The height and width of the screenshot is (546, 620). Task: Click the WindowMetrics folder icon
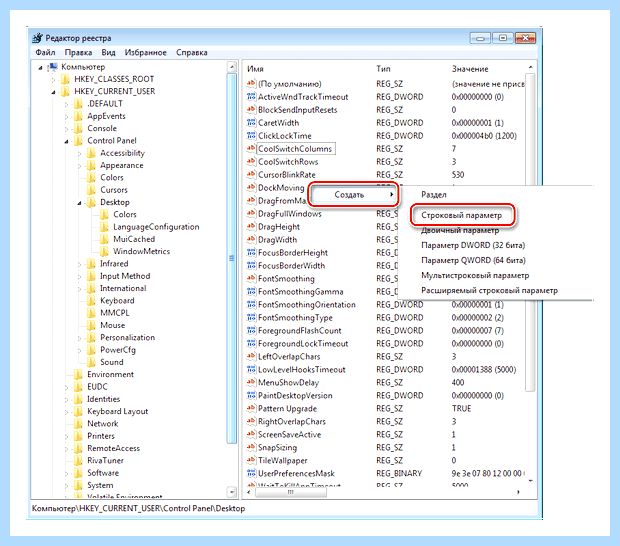coord(104,251)
